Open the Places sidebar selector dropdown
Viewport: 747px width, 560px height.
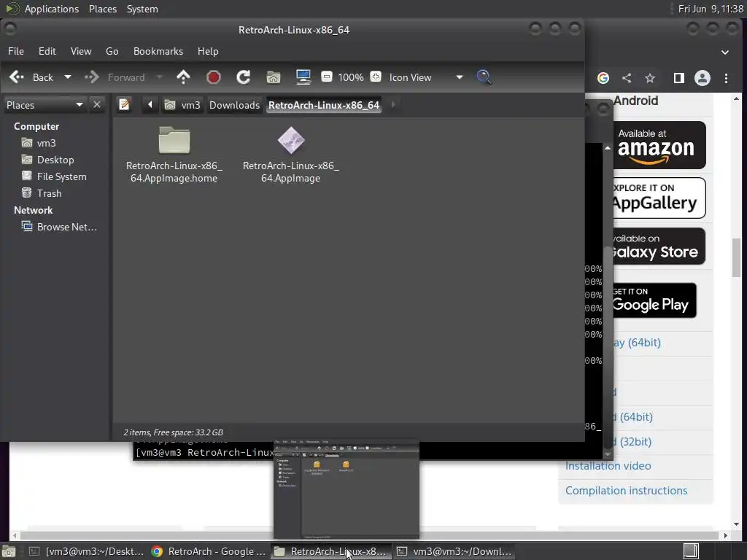click(x=44, y=105)
